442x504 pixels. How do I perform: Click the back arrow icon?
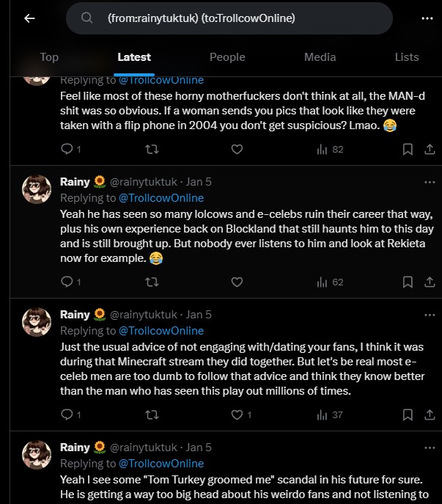click(x=29, y=18)
